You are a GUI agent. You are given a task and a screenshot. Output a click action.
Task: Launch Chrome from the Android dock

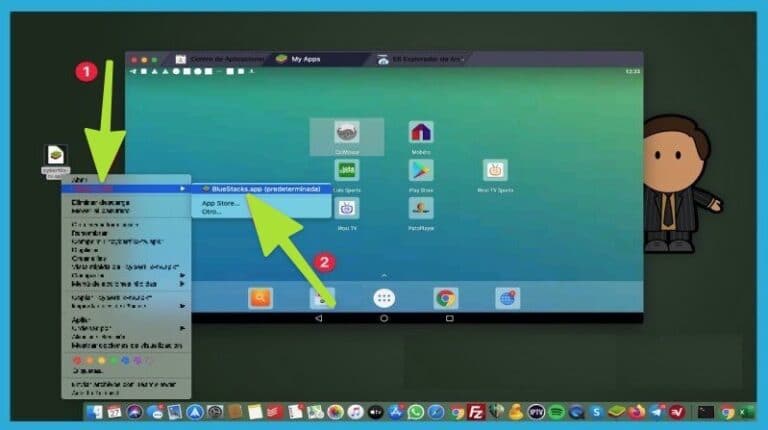(x=446, y=298)
